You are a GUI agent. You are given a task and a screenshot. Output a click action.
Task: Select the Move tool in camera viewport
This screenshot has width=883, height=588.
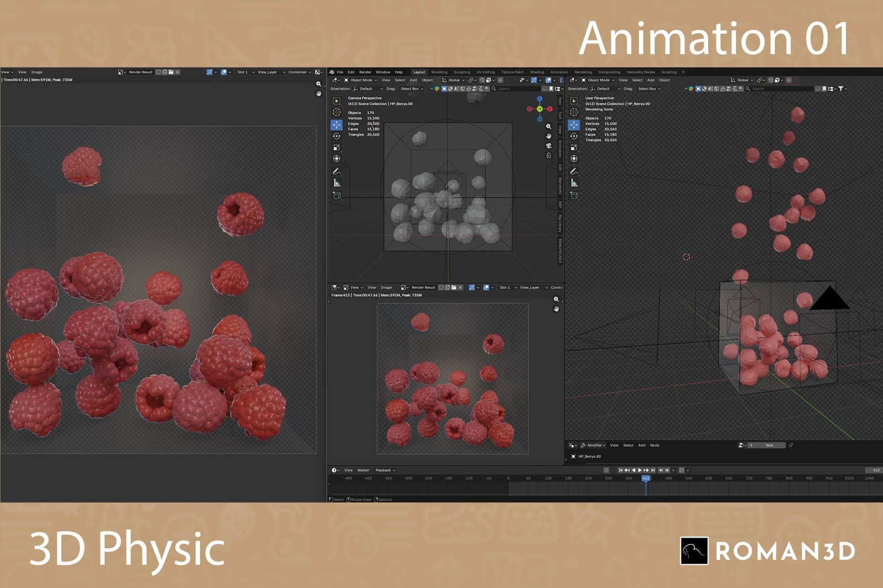pos(337,125)
